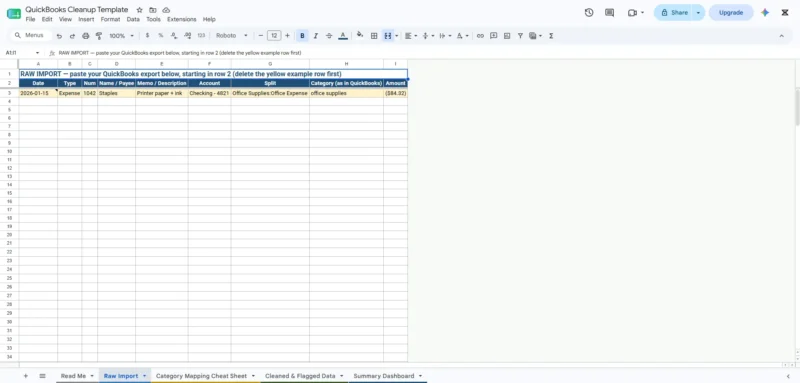Open comment history icon
This screenshot has width=800, height=383.
[609, 13]
